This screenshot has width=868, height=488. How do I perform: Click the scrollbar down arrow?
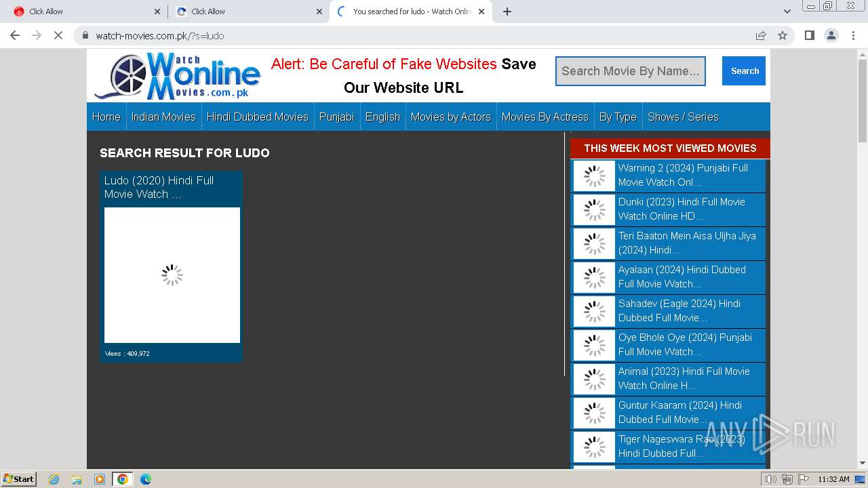click(862, 463)
